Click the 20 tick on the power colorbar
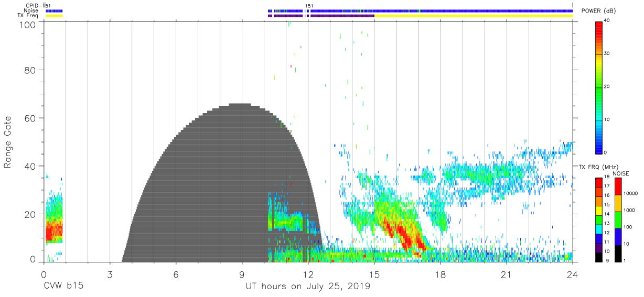Screen dimensions: 644x297 (x=607, y=87)
